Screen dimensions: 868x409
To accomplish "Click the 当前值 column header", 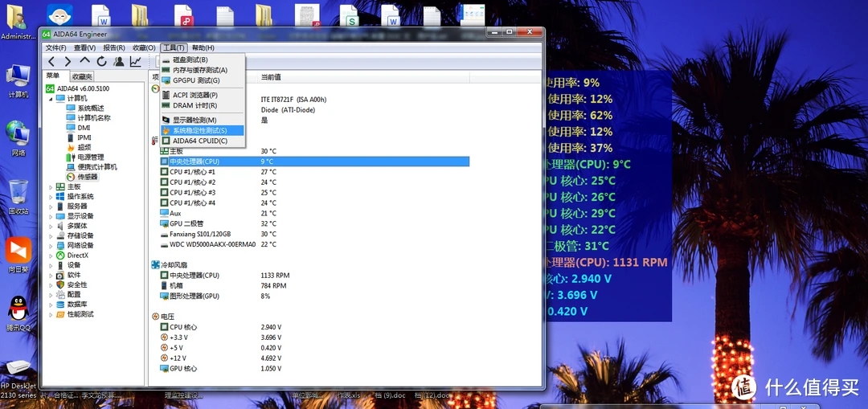I will click(271, 77).
